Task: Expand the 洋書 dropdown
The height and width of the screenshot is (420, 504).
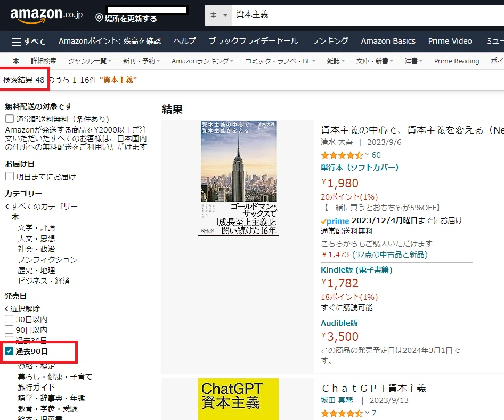Action: pyautogui.click(x=413, y=61)
